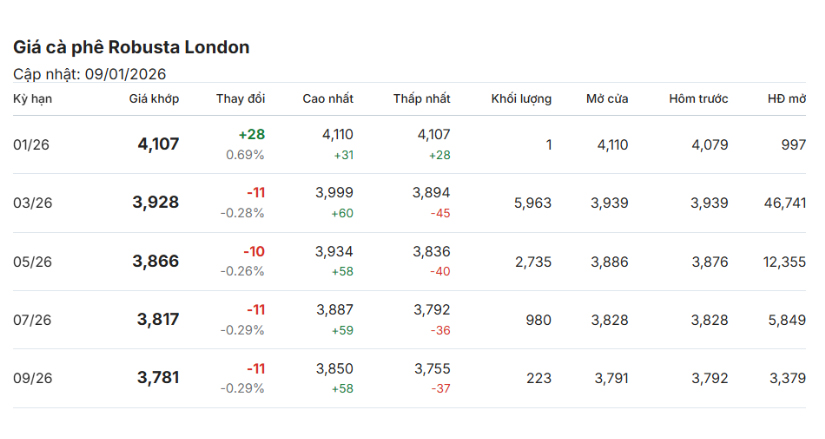Click the Thay đổi column header

point(240,99)
